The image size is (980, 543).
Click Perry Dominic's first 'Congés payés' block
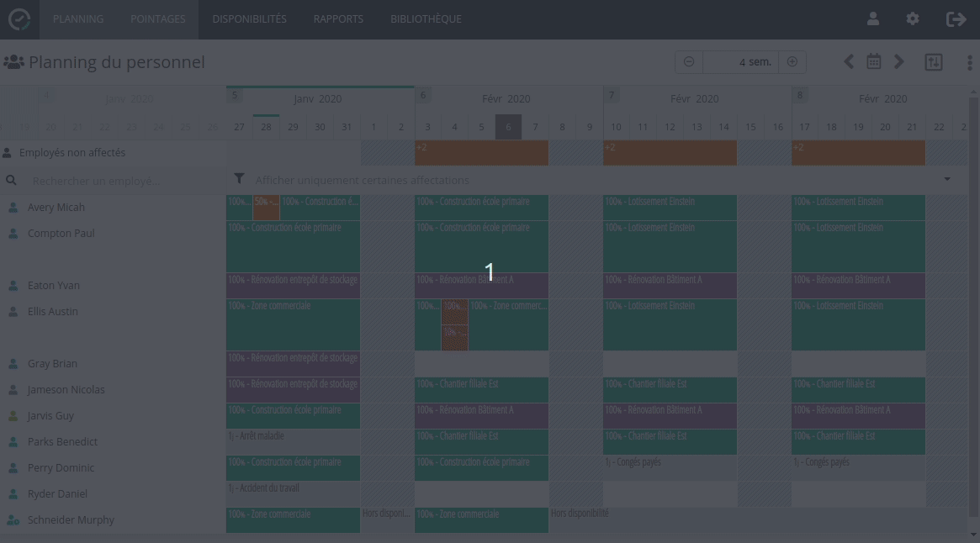point(670,467)
